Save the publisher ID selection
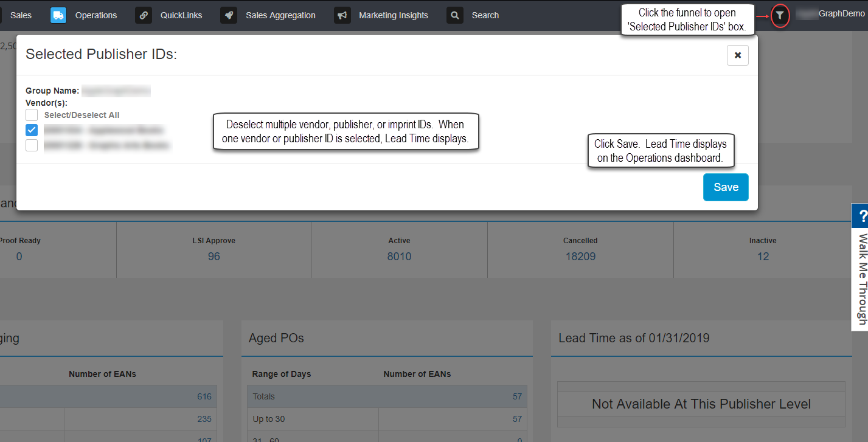 point(726,187)
